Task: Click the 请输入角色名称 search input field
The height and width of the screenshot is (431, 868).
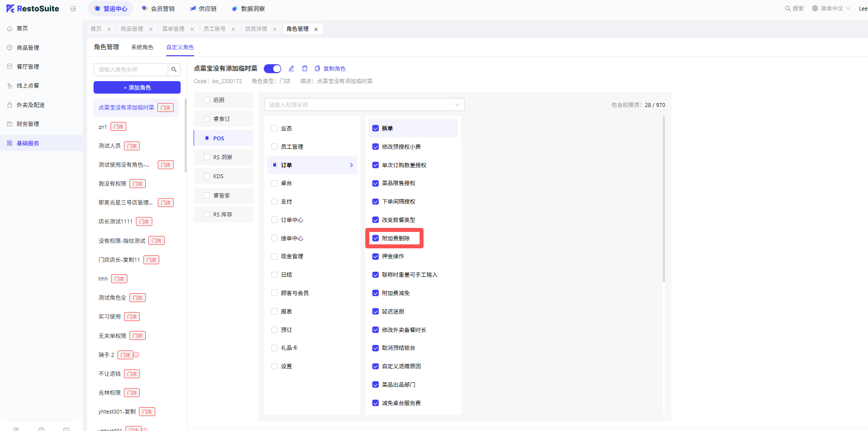Action: pyautogui.click(x=130, y=70)
